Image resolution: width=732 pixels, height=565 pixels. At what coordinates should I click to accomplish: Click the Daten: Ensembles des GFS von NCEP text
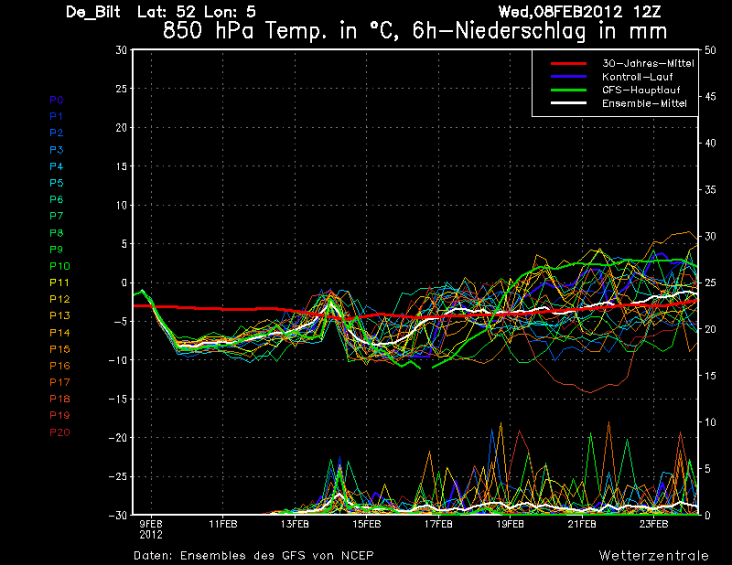(253, 556)
